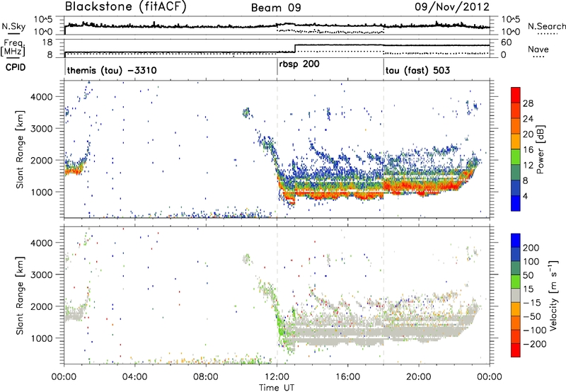Click the '12:00' time axis label
Image resolution: width=566 pixels, height=392 pixels.
point(277,377)
